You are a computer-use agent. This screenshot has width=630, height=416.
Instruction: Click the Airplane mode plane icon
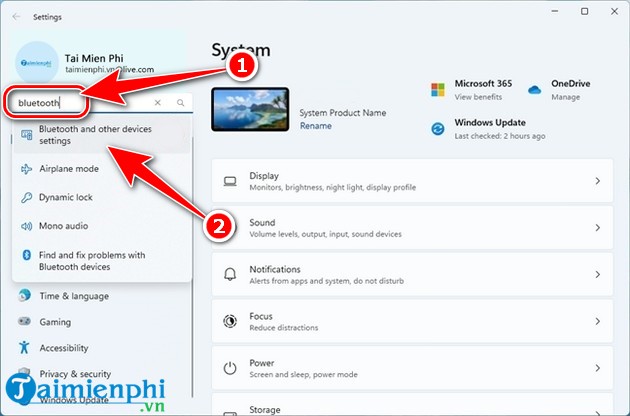(27, 169)
